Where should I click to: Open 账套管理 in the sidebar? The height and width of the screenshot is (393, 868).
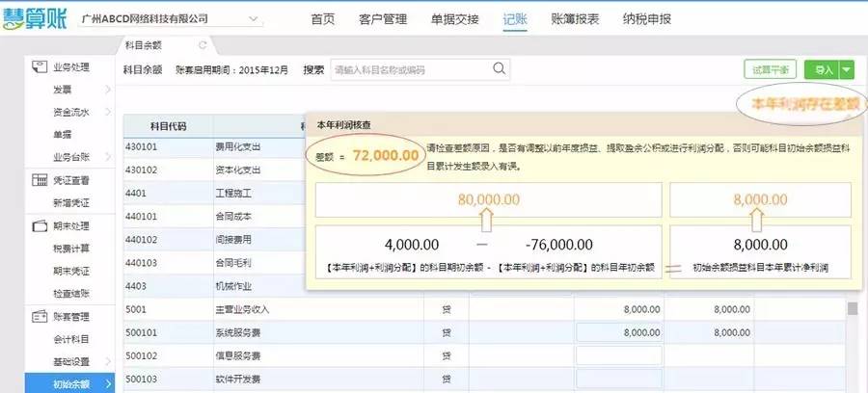tap(70, 317)
